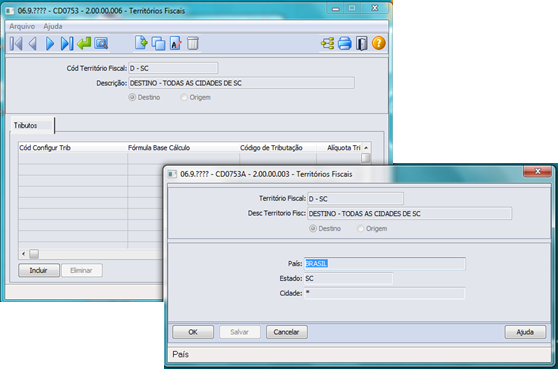558x369 pixels.
Task: Click Território Fiscal field in dialog
Action: click(355, 199)
